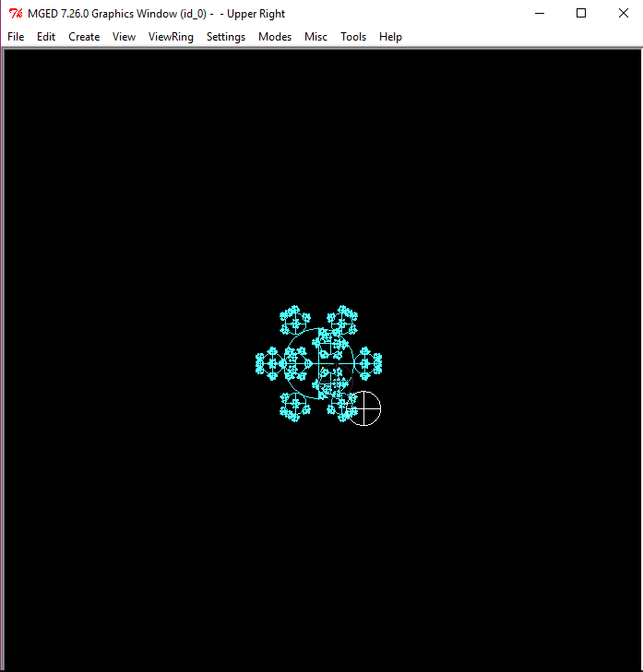Minimize the MGED Graphics Window
Screen dimensions: 643x672
[x=540, y=13]
